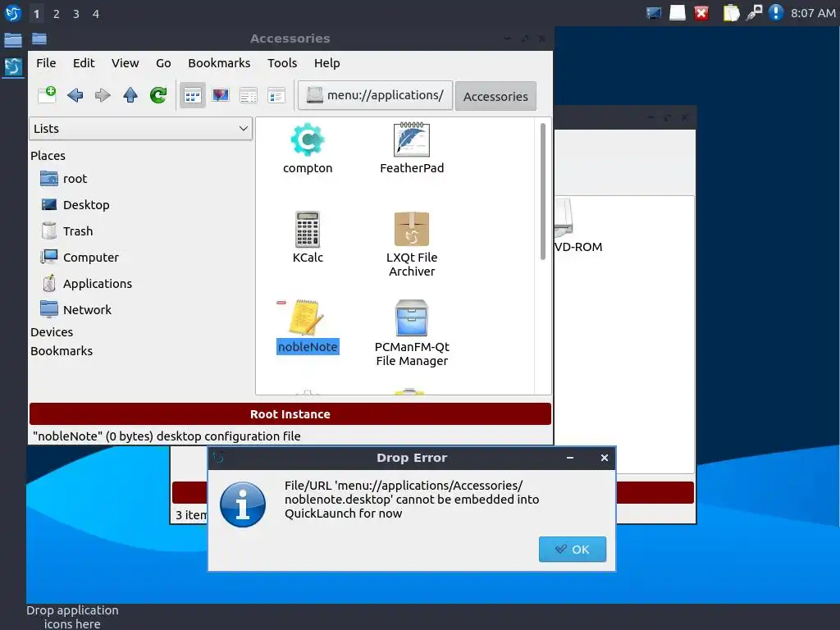Open the Edit menu

[84, 63]
